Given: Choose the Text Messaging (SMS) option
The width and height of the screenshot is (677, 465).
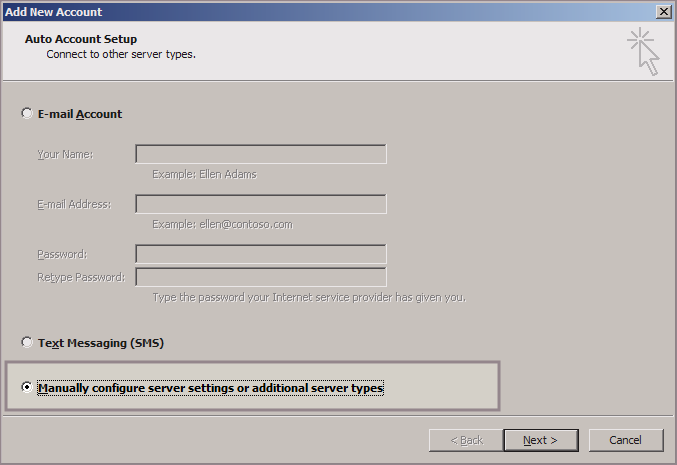Looking at the screenshot, I should [27, 343].
